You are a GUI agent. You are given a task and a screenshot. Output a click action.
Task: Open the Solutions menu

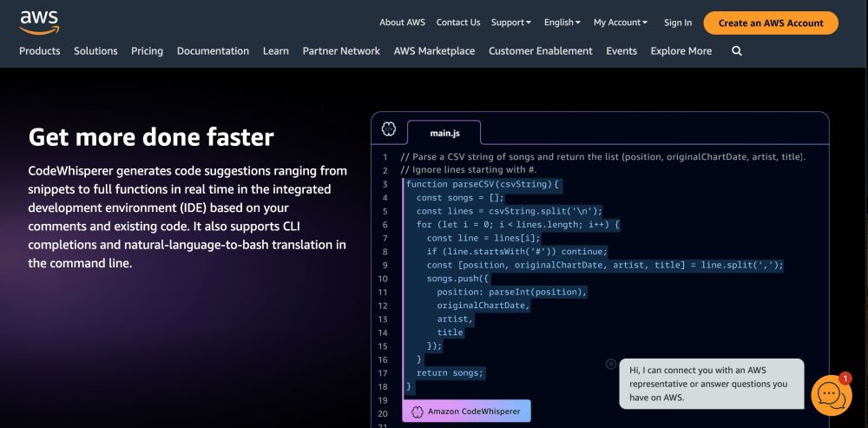(95, 51)
